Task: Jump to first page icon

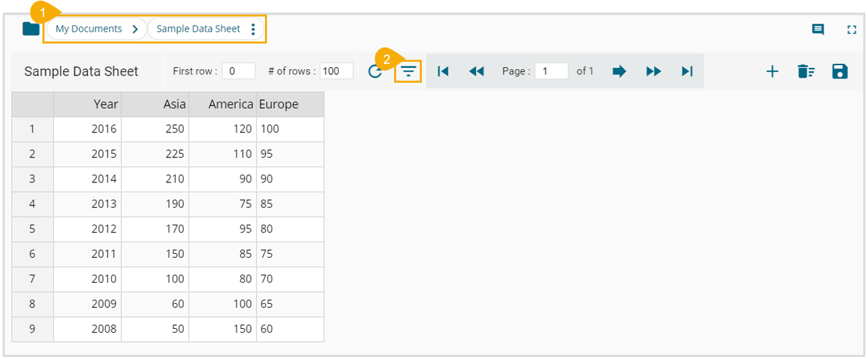Action: pos(443,71)
